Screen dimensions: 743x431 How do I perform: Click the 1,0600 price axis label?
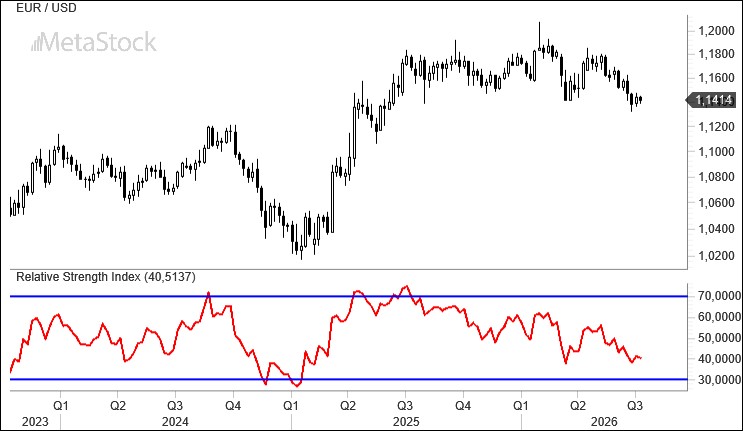716,203
